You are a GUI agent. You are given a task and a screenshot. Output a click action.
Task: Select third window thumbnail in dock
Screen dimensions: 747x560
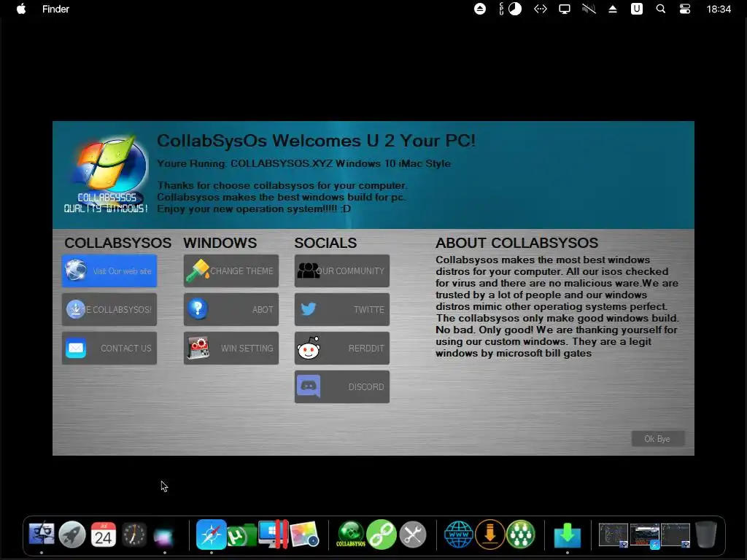pos(676,535)
